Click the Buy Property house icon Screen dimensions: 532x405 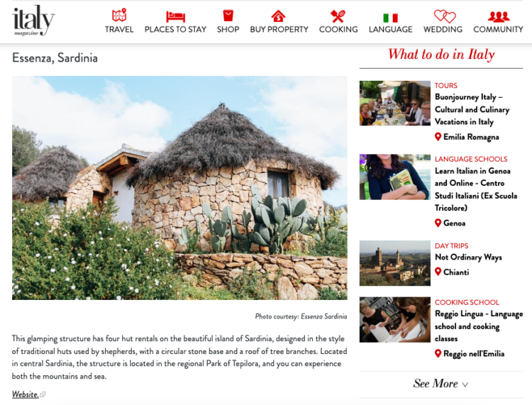279,16
